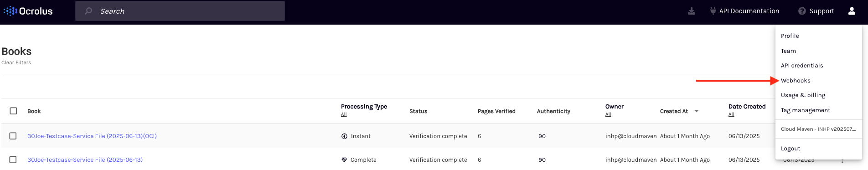
Task: Open the API Documentation link
Action: (x=749, y=11)
